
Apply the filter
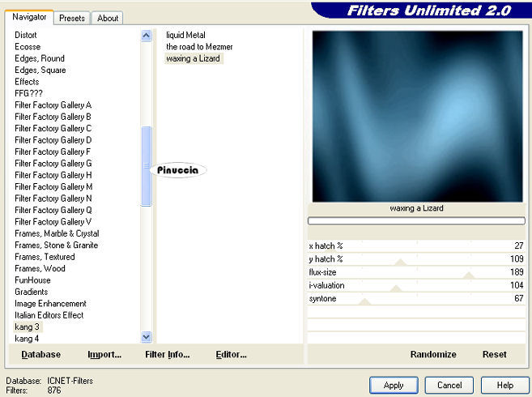click(394, 385)
